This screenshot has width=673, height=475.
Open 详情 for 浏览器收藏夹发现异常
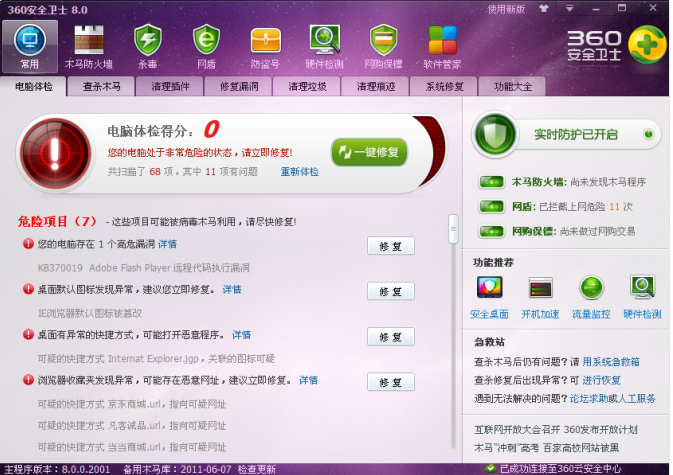308,380
